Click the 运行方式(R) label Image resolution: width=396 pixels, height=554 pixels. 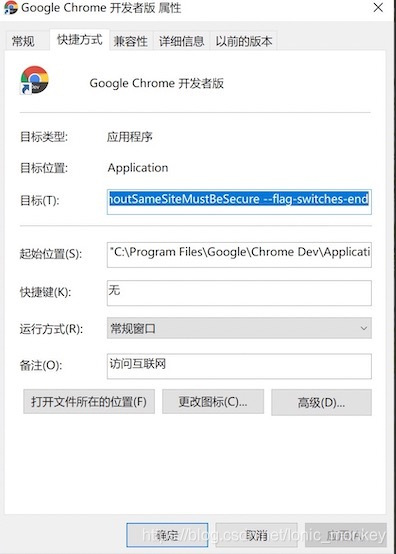pos(51,329)
